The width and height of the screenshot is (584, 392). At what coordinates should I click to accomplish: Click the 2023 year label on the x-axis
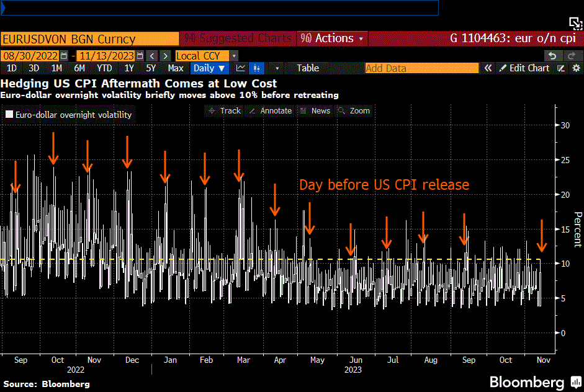(x=353, y=370)
